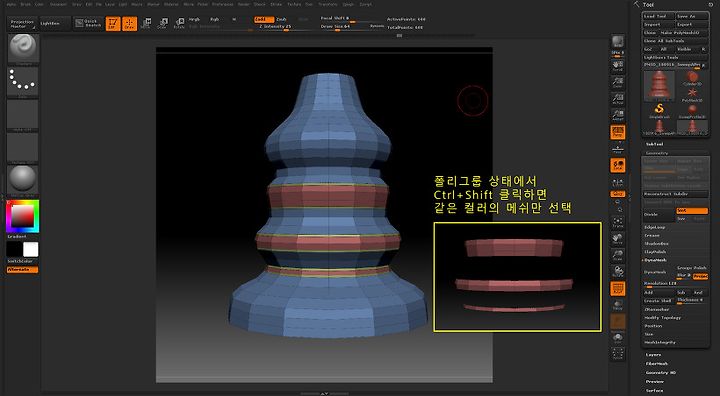Viewport: 720px width, 396px height.
Task: Expand ShadowBox options
Action: tap(656, 243)
